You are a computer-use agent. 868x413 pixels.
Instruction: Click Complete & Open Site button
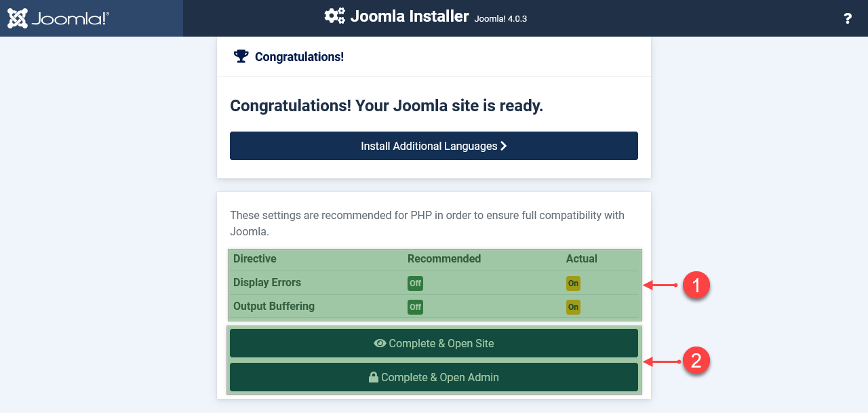[x=434, y=343]
